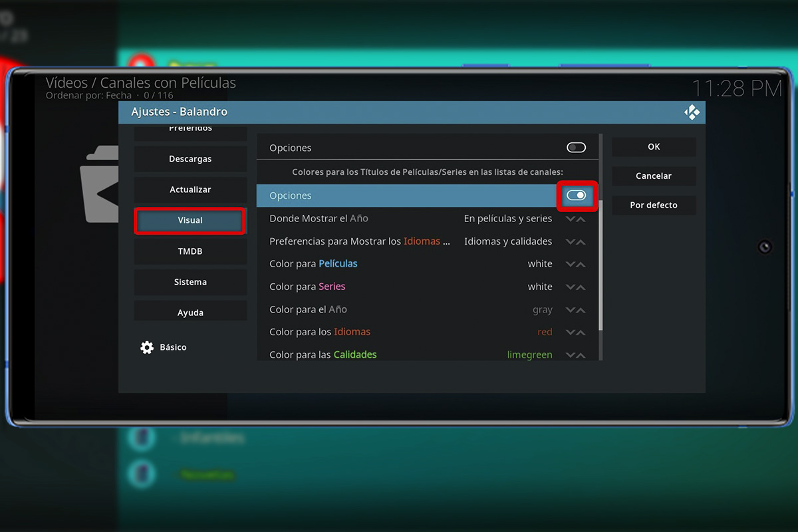Click the red color value for Idiomas

pyautogui.click(x=545, y=332)
